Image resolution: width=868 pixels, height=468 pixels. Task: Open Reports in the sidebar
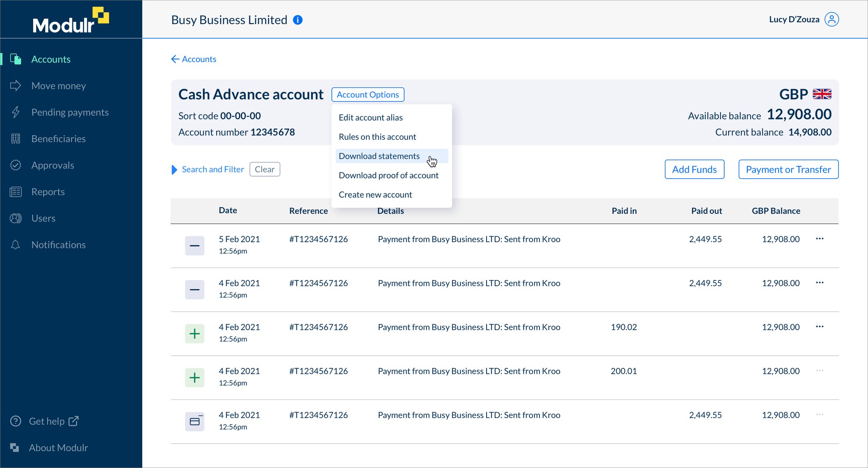pyautogui.click(x=48, y=192)
